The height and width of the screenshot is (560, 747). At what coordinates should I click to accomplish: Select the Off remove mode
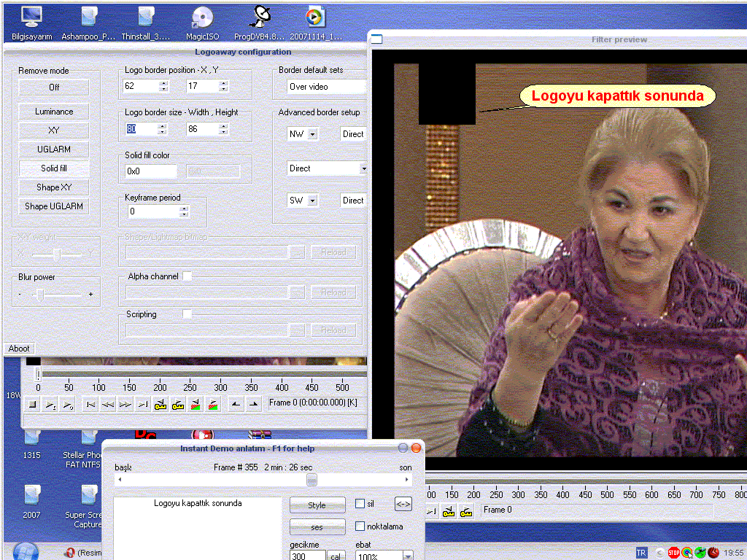(54, 87)
